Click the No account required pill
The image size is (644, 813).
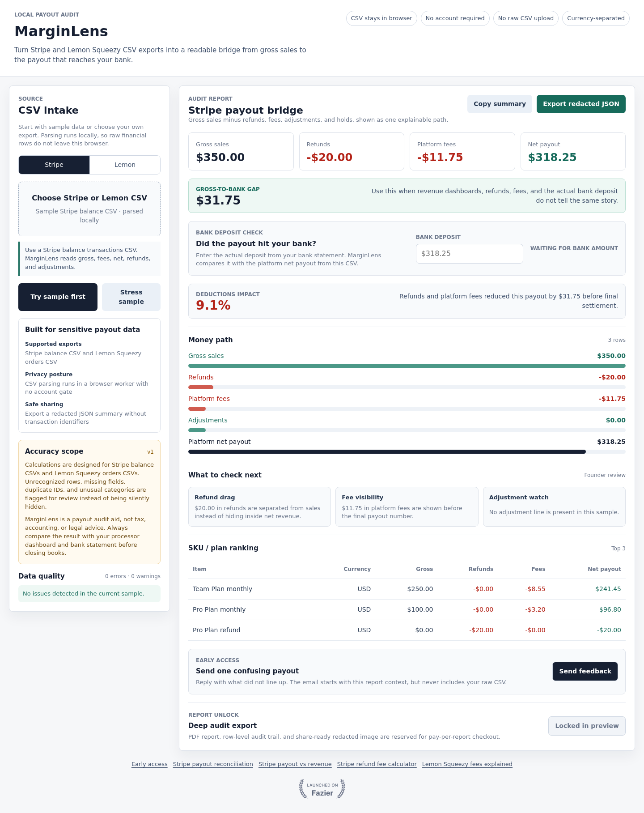coord(455,18)
